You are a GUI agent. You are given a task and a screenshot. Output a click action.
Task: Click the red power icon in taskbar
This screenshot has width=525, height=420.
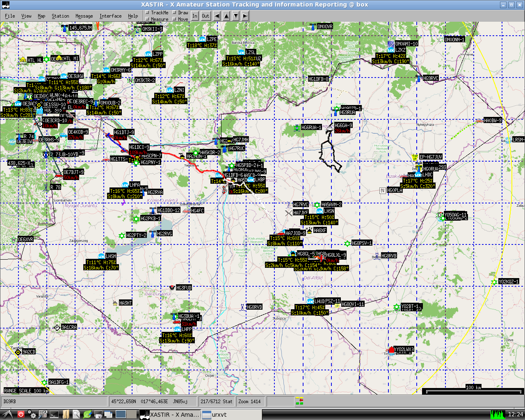(x=21, y=414)
